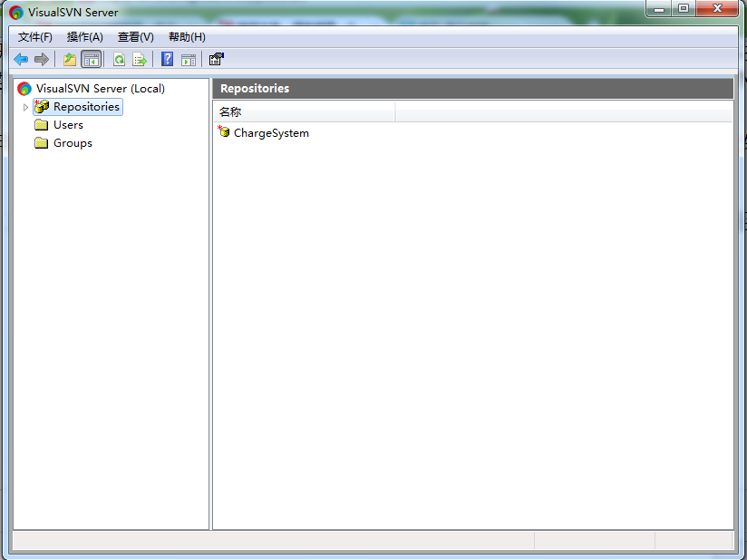The width and height of the screenshot is (747, 560).
Task: Maximize the VisualSVN Server window
Action: click(684, 8)
